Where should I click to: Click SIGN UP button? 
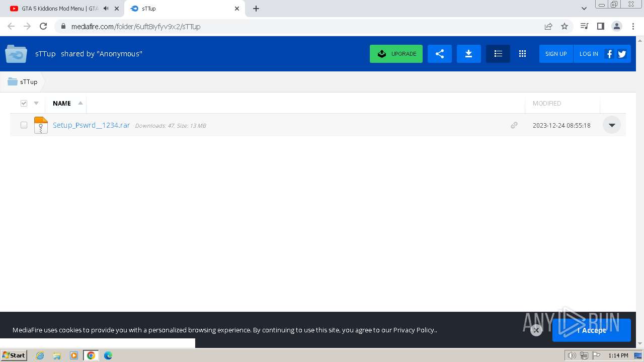tap(556, 54)
